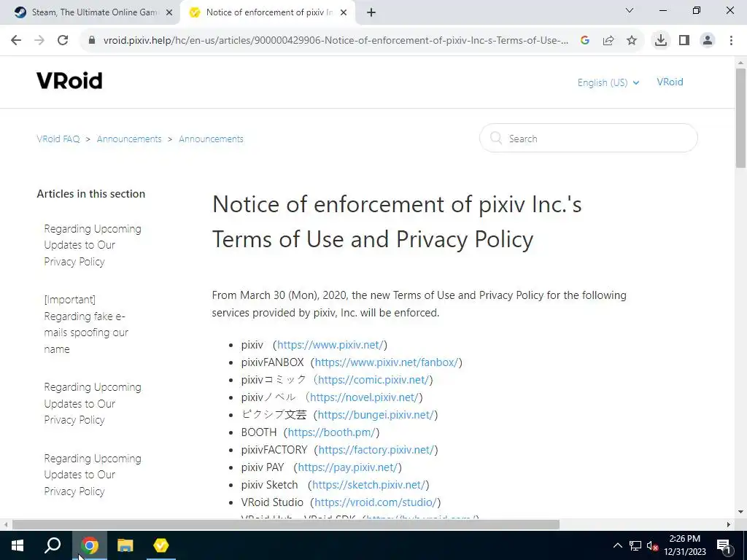Open the comic.pixiv.net link
The image size is (747, 560).
click(x=373, y=380)
